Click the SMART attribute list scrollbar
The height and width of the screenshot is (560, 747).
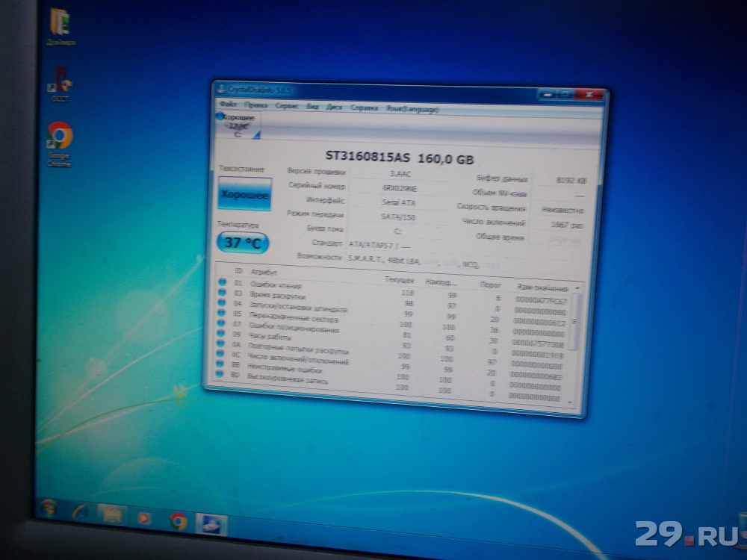coord(574,321)
